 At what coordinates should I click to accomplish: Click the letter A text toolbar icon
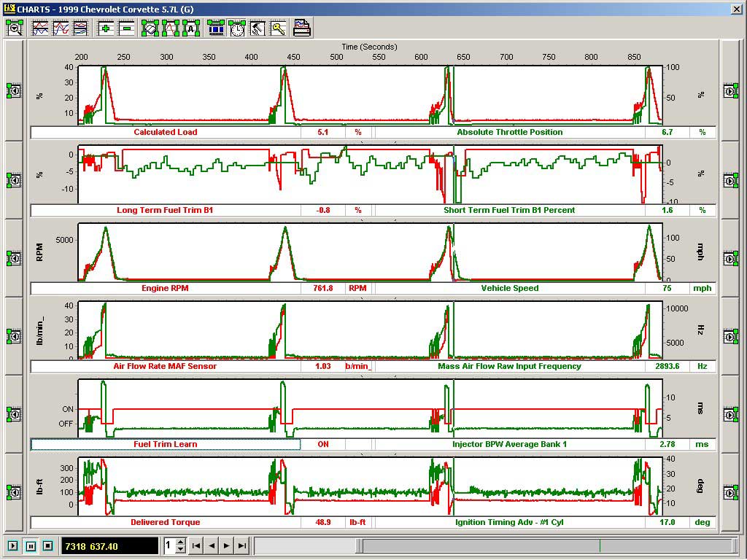tap(191, 28)
